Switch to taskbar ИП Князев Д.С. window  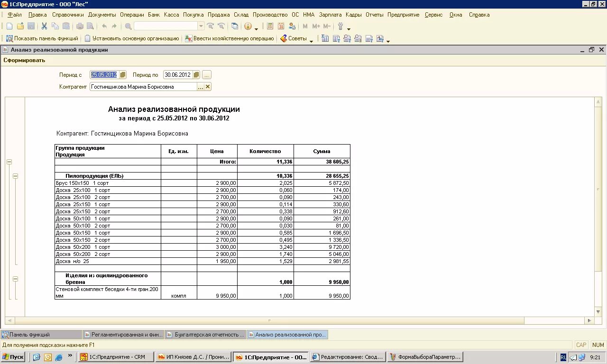(x=193, y=357)
